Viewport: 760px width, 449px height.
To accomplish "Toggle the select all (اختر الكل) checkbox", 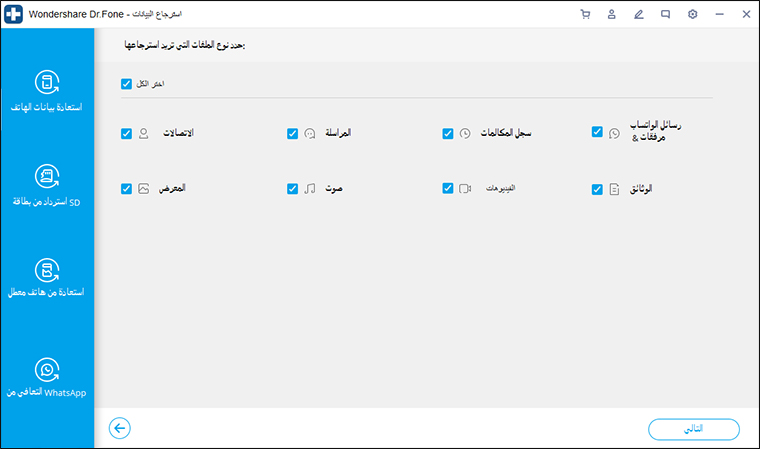I will pyautogui.click(x=127, y=84).
